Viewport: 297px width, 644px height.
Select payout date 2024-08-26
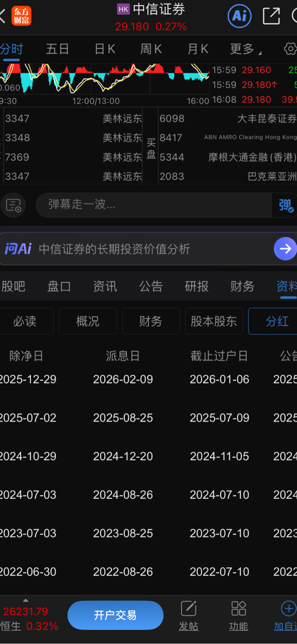pyautogui.click(x=123, y=495)
